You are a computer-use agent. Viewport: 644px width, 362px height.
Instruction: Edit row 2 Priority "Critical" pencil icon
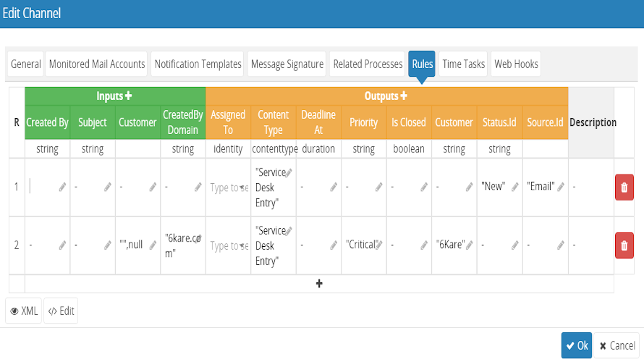[379, 245]
